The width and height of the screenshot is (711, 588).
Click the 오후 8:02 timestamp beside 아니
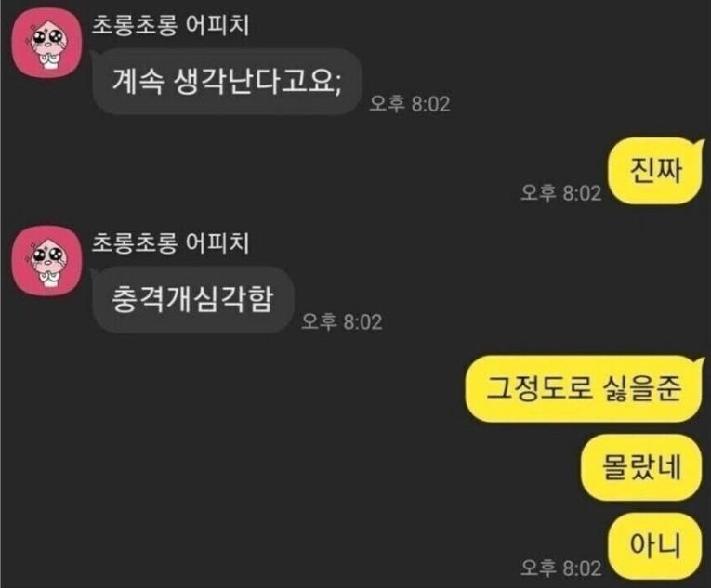coord(561,568)
